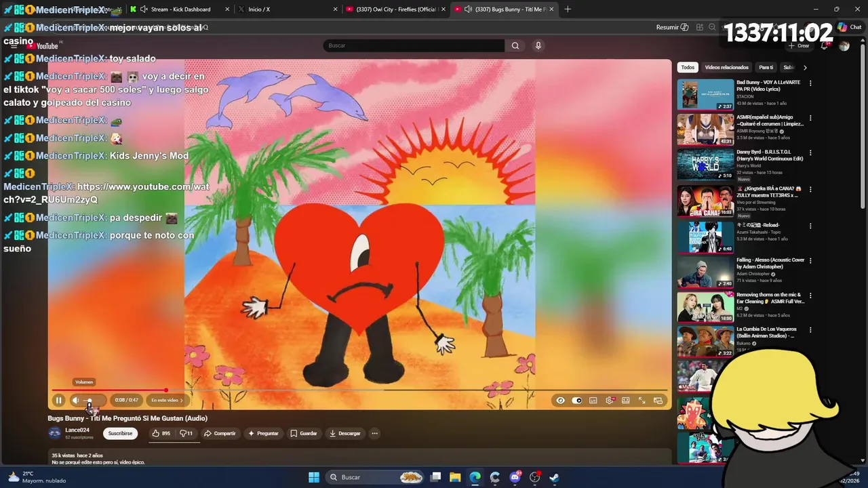Click the zoom-out icon in address bar
The image size is (868, 488).
(x=712, y=27)
